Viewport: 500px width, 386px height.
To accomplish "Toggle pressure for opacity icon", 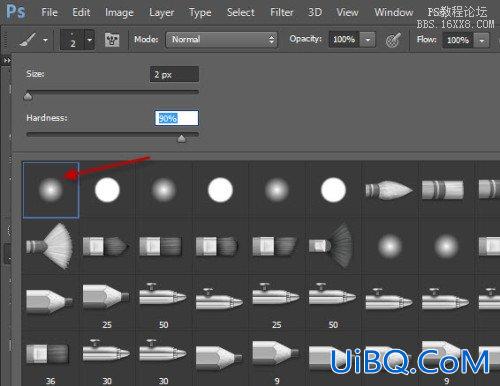I will (x=393, y=40).
